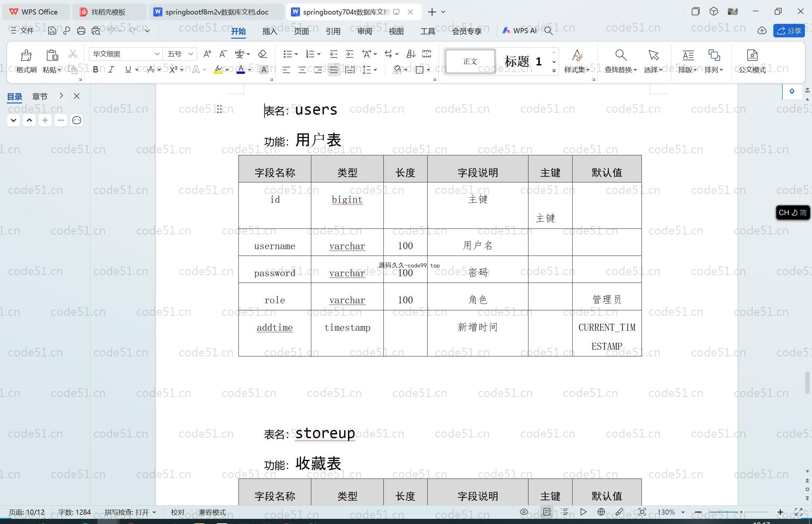Click the play reading mode icon in status bar
The width and height of the screenshot is (812, 524).
[583, 512]
